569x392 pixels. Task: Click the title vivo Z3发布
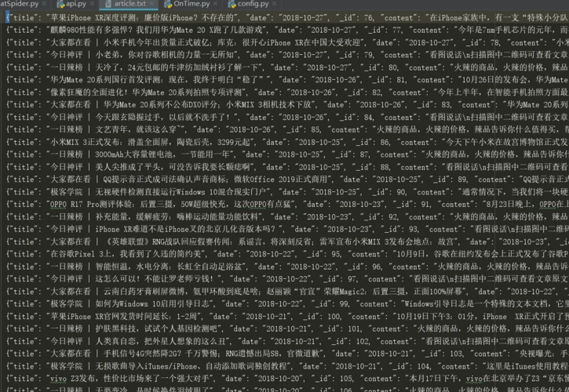point(130,379)
